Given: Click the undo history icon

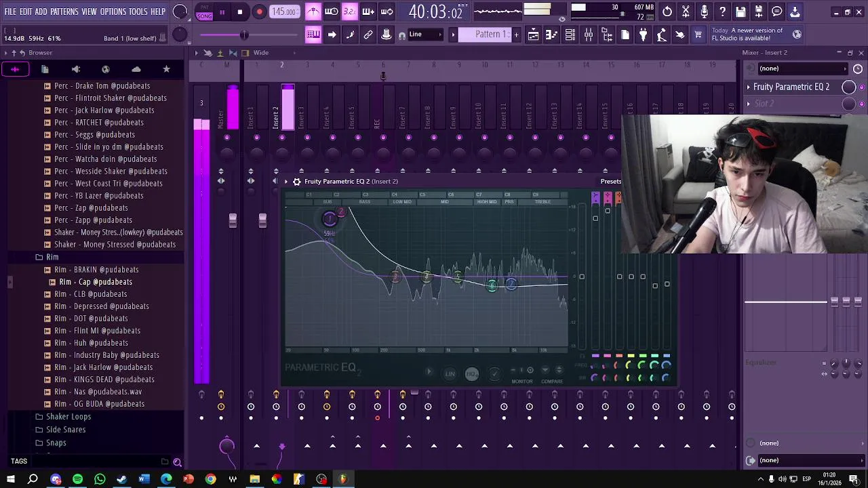Looking at the screenshot, I should [x=667, y=12].
